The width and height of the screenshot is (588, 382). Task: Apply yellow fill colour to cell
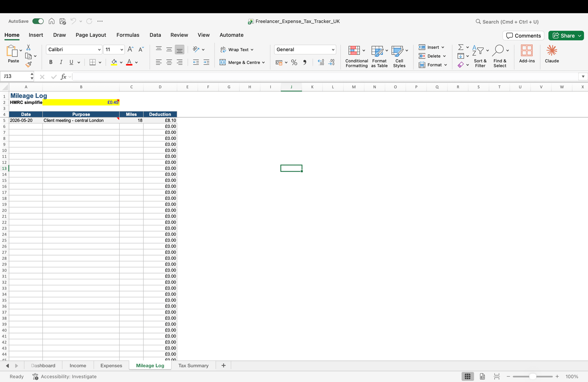point(114,62)
